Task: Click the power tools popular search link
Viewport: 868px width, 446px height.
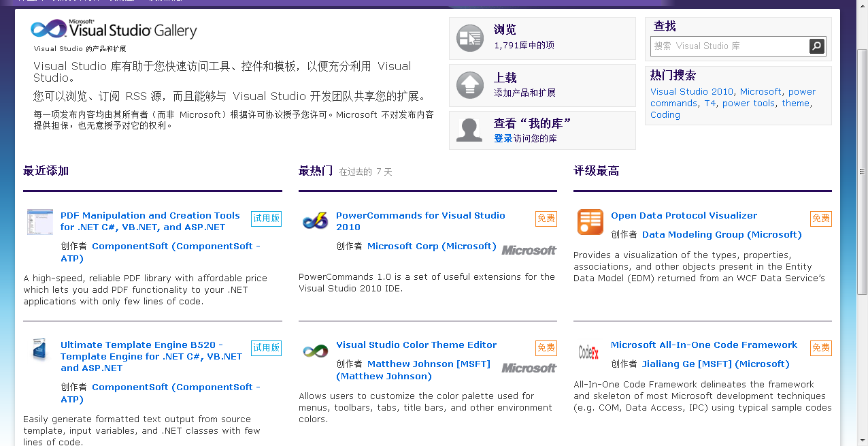Action: coord(748,103)
